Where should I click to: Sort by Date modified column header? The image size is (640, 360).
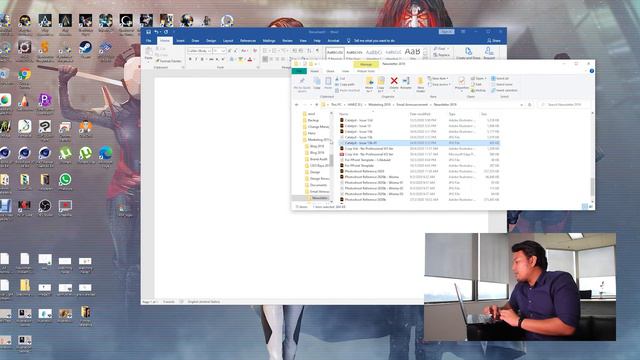pos(420,114)
